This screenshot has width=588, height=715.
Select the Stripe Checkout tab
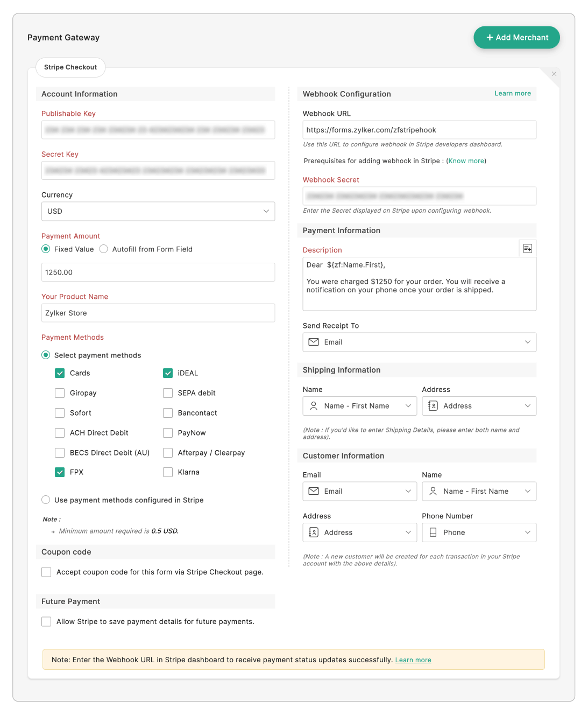(x=70, y=67)
